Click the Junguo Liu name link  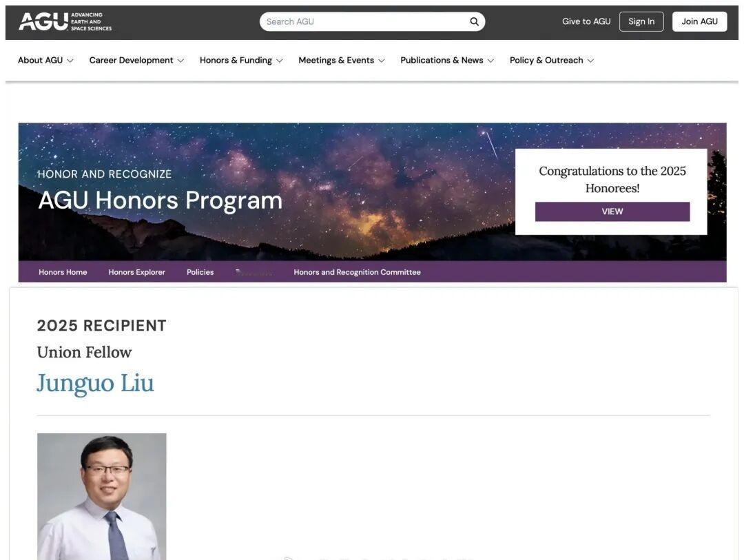[95, 383]
